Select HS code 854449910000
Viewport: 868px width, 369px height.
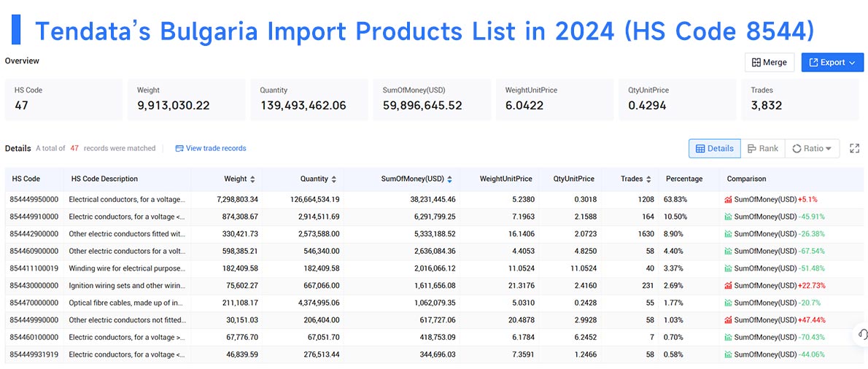click(x=34, y=217)
